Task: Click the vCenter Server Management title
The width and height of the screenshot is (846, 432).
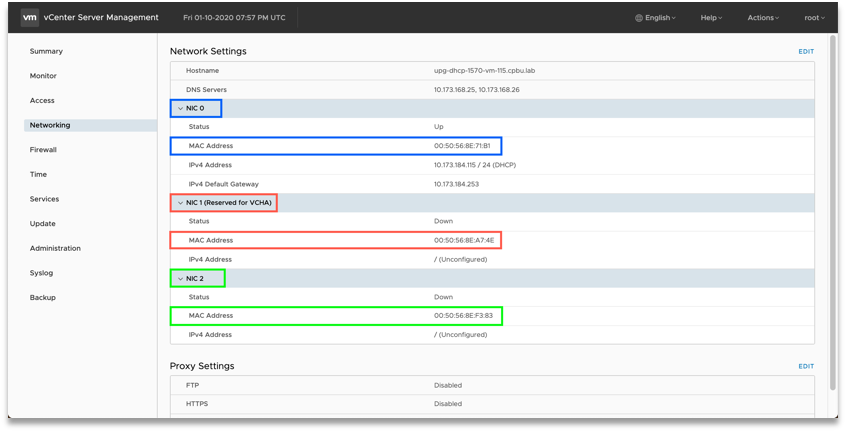Action: click(101, 17)
